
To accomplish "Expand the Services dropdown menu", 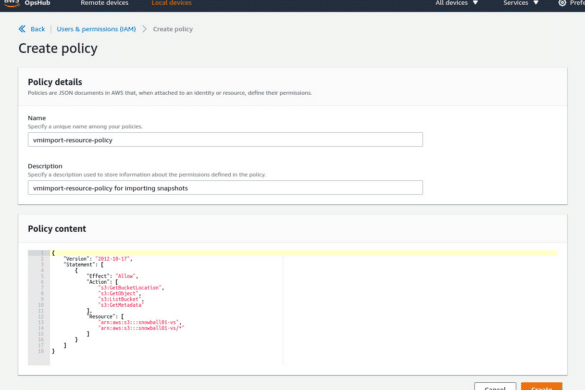I will [521, 3].
